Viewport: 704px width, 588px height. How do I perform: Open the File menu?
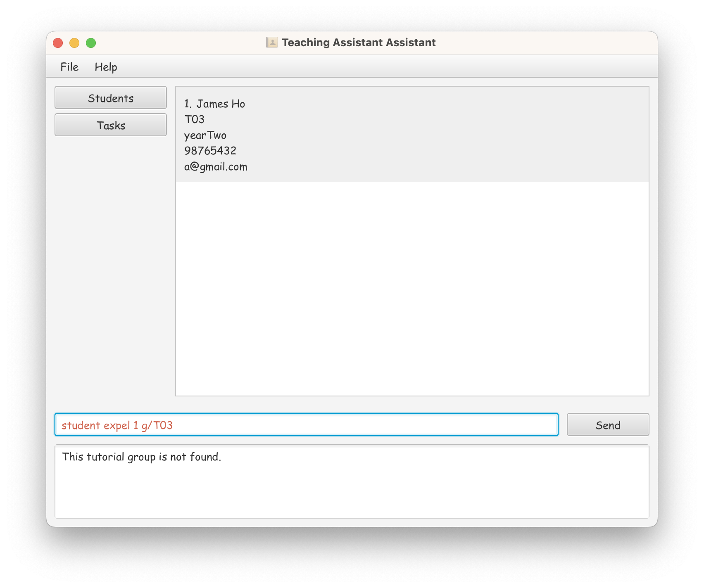(x=69, y=67)
